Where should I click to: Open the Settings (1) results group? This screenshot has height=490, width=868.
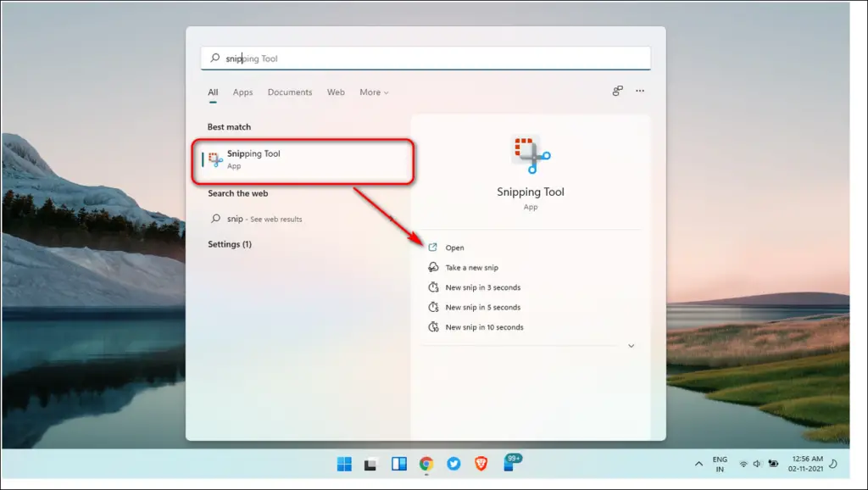(x=230, y=244)
